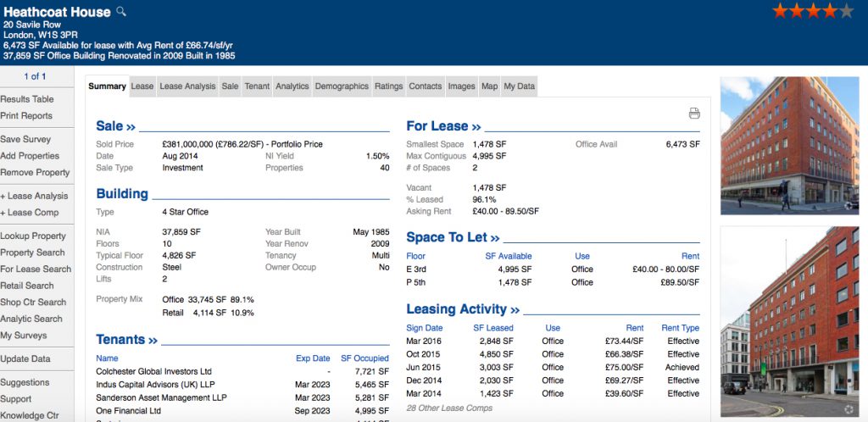Screen dimensions: 868x422
Task: Expand the Sale section heading
Action: click(x=115, y=126)
